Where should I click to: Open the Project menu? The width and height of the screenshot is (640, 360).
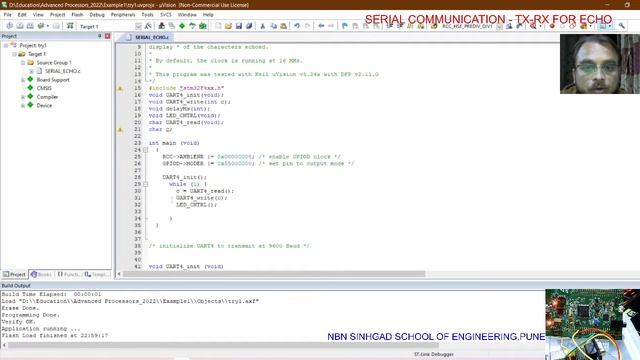(57, 15)
